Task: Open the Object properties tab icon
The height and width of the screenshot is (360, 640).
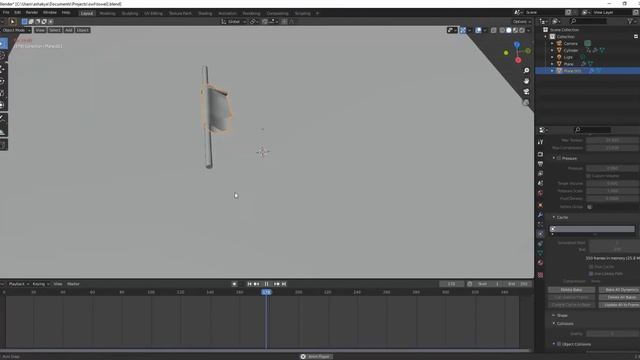Action: coord(540,205)
